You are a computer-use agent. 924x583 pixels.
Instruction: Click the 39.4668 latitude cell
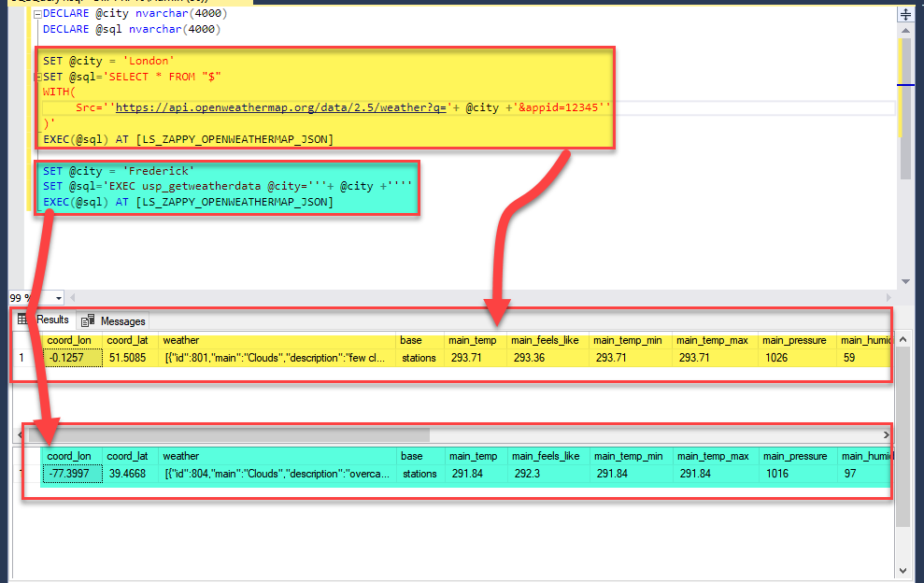click(130, 474)
